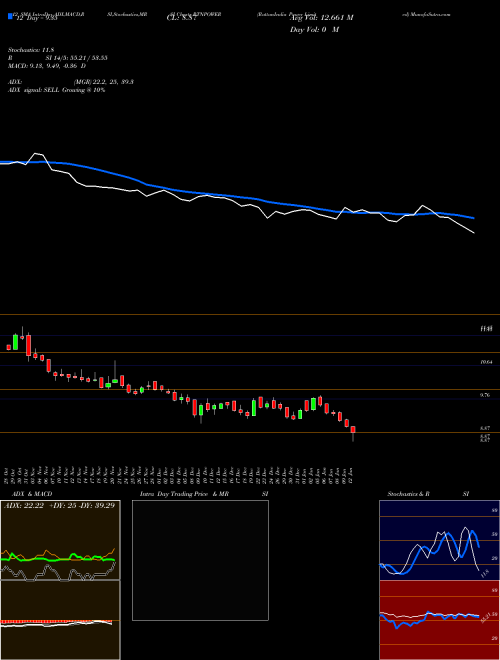500x660 pixels.
Task: Click the 'Intra Day Trading Price' panel title
Action: click(175, 494)
